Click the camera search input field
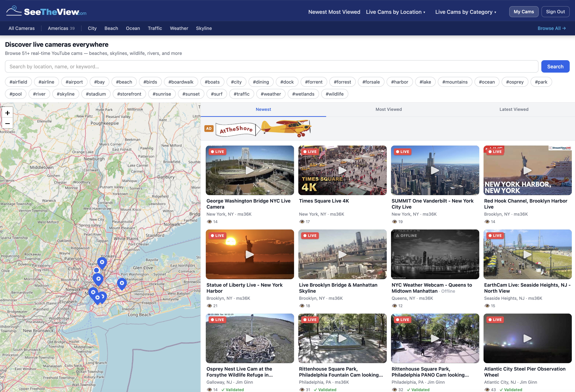Screen dimensions: 575x392 tap(271, 67)
